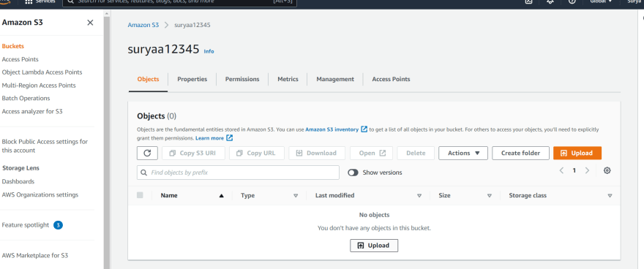The image size is (644, 269).
Task: Click the Last modified column header
Action: click(x=334, y=196)
